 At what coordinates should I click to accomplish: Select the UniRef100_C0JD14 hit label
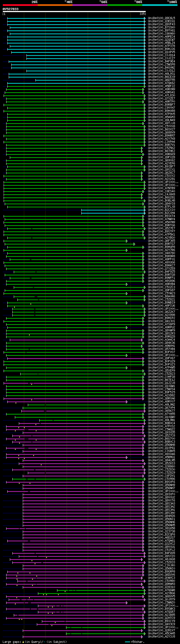click(x=161, y=55)
